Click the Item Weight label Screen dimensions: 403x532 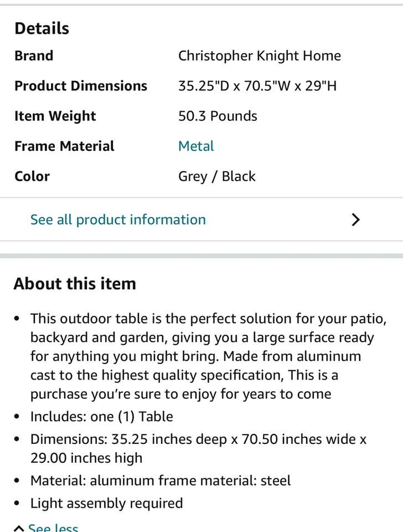point(55,116)
